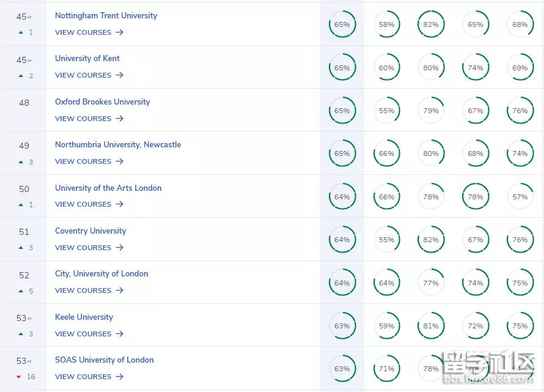Click SOAS University's red rank-down arrow

tap(19, 377)
